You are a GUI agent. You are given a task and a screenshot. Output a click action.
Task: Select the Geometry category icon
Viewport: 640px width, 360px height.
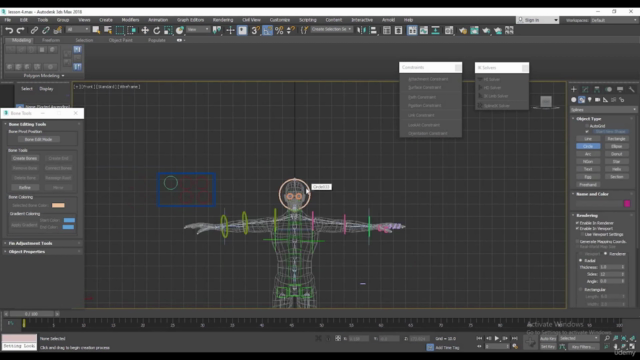pos(574,100)
